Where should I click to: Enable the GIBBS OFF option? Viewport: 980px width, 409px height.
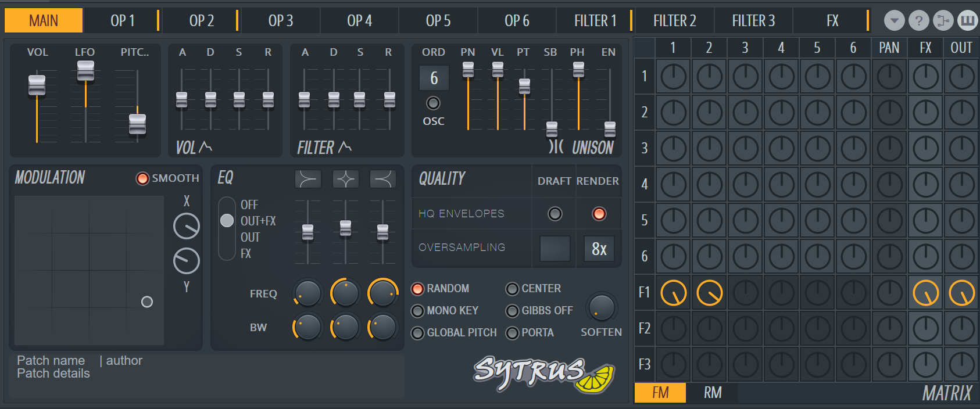point(512,311)
